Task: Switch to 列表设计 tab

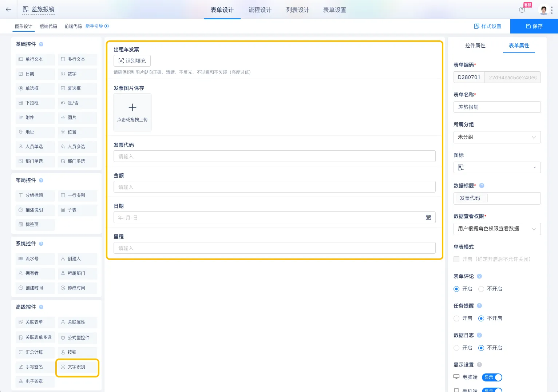Action: coord(298,10)
